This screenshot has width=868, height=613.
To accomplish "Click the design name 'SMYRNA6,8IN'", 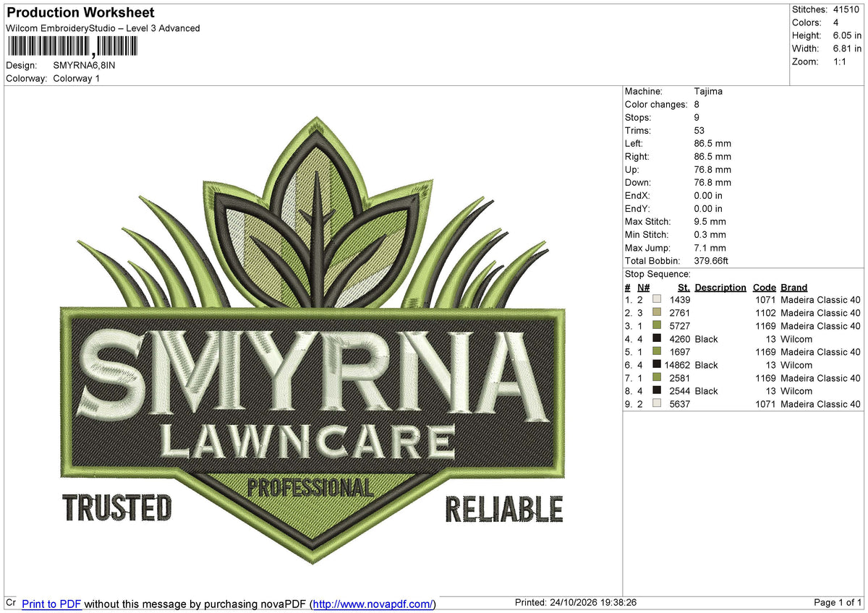I will click(84, 65).
